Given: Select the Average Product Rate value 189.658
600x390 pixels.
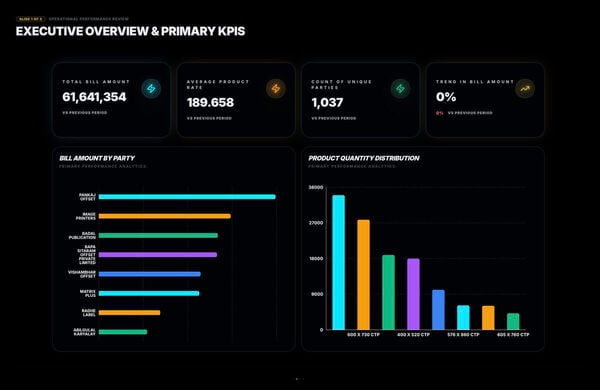Looking at the screenshot, I should 210,103.
